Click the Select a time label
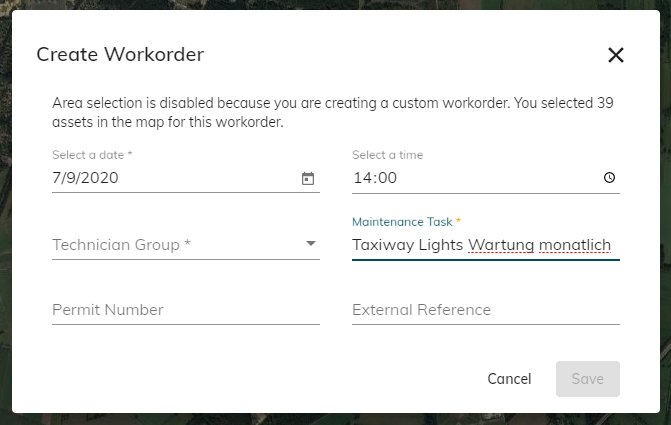Screen dimensions: 671x425 pos(388,155)
